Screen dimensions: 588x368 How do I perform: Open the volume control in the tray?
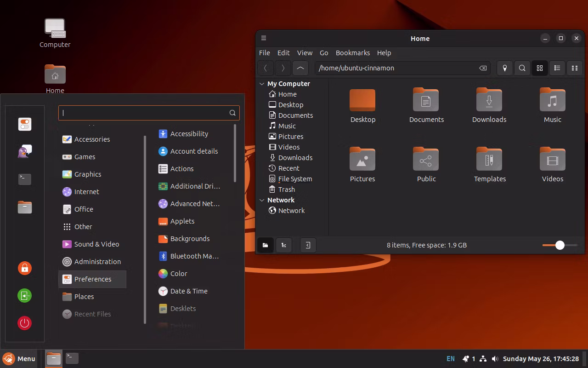(x=495, y=359)
